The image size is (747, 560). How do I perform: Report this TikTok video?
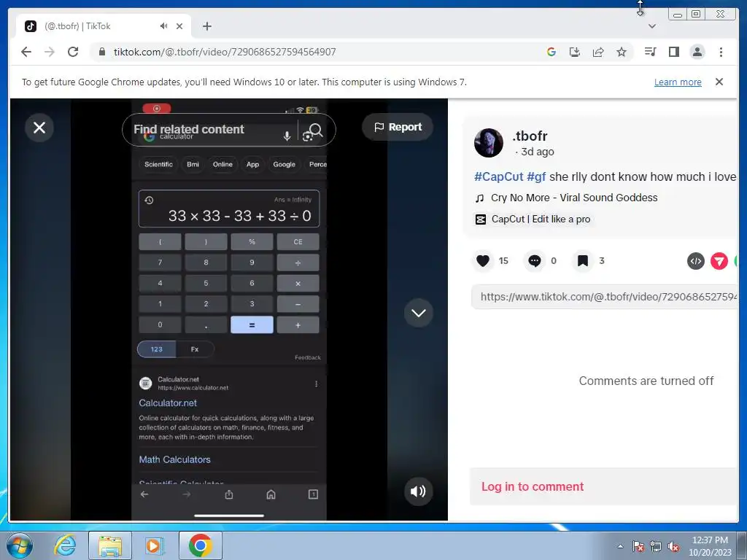398,127
